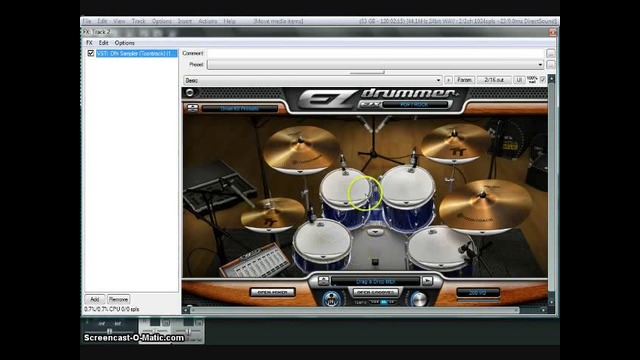Open the Actions menu in main window
Viewport: 640px width, 360px height.
(207, 21)
